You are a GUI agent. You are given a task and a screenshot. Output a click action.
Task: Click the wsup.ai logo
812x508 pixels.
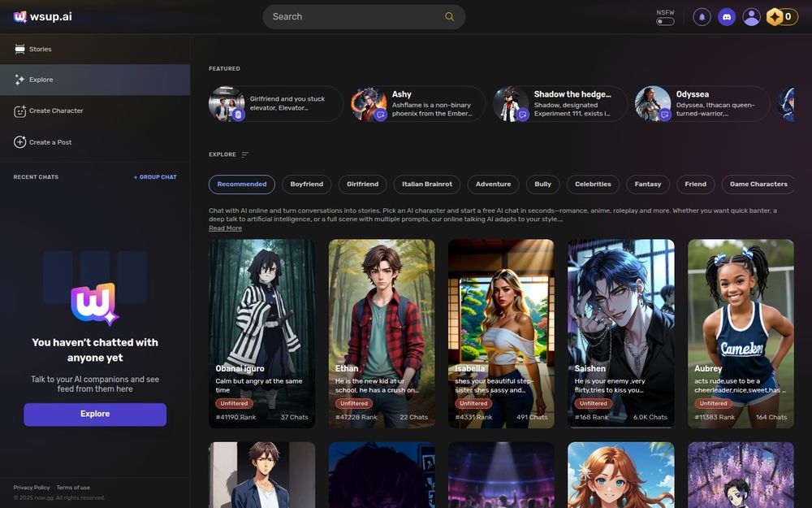coord(42,16)
